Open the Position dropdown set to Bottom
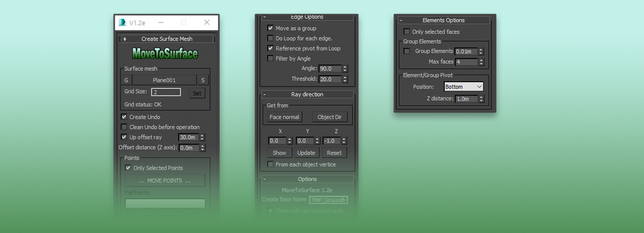Screen dimensions: 644x233 [x=464, y=87]
